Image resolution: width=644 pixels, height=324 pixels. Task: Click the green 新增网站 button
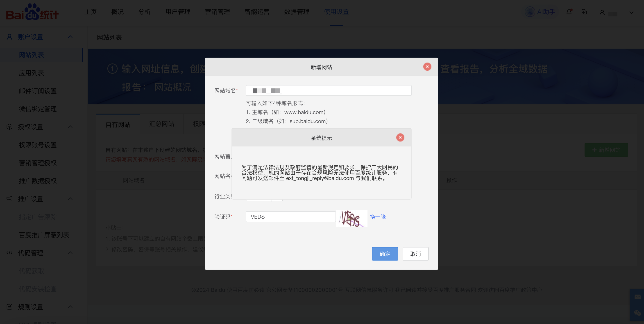606,150
